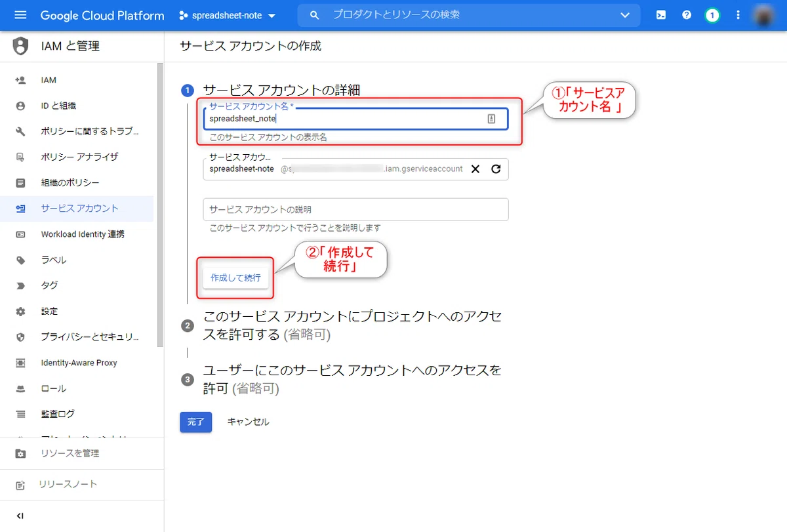Open プライバシーとセキュリティ in sidebar

(x=77, y=337)
